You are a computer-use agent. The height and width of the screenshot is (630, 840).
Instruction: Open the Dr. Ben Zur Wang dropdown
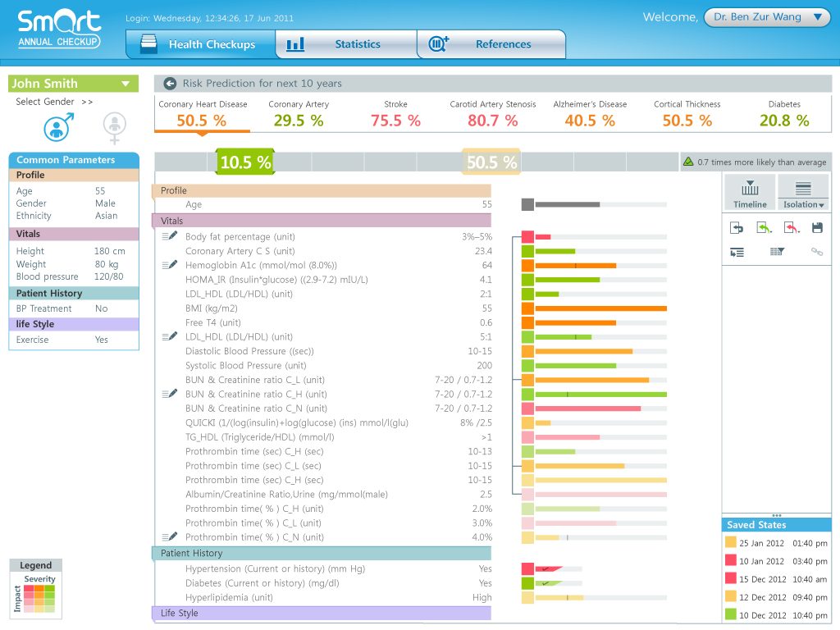tap(767, 17)
